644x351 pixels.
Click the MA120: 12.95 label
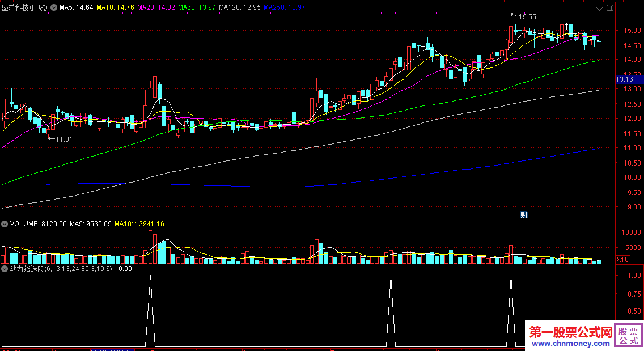(x=239, y=7)
